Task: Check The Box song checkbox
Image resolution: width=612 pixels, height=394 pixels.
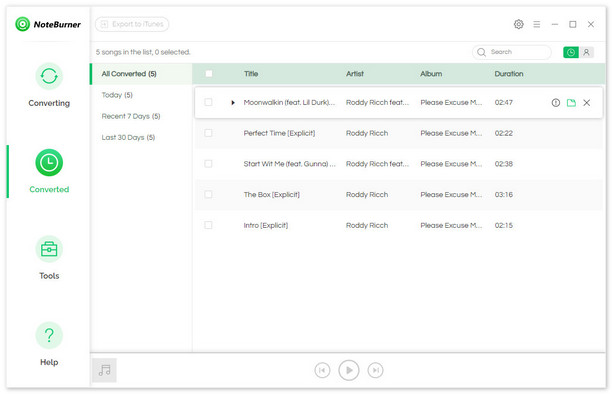Action: tap(208, 194)
